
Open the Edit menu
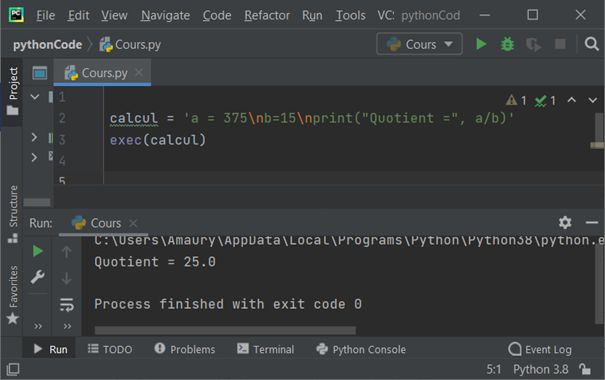click(x=78, y=15)
